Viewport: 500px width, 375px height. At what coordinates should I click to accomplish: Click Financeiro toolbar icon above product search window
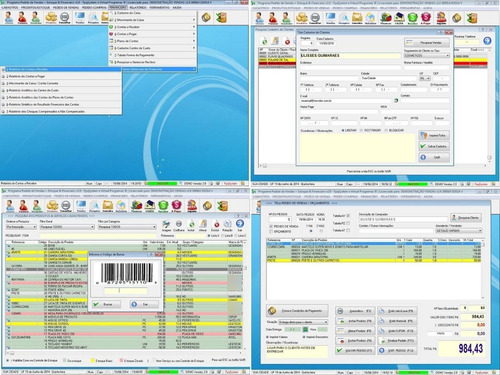136,206
